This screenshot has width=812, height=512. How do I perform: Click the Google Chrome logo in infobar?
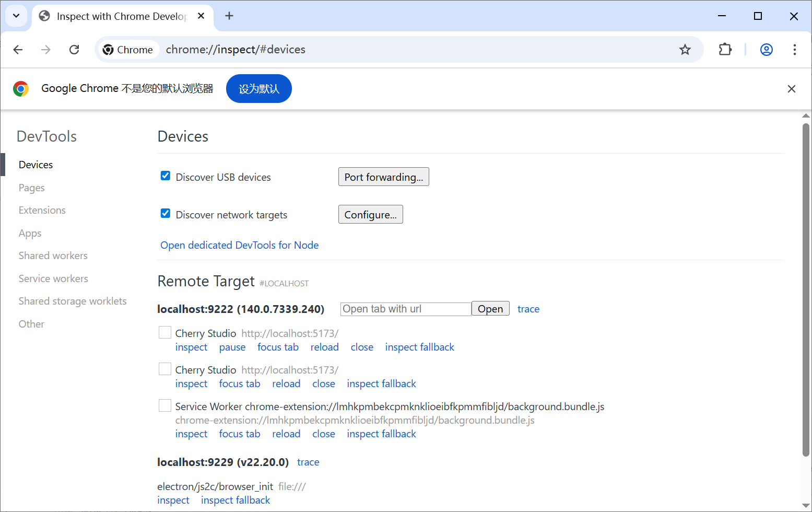pos(21,89)
